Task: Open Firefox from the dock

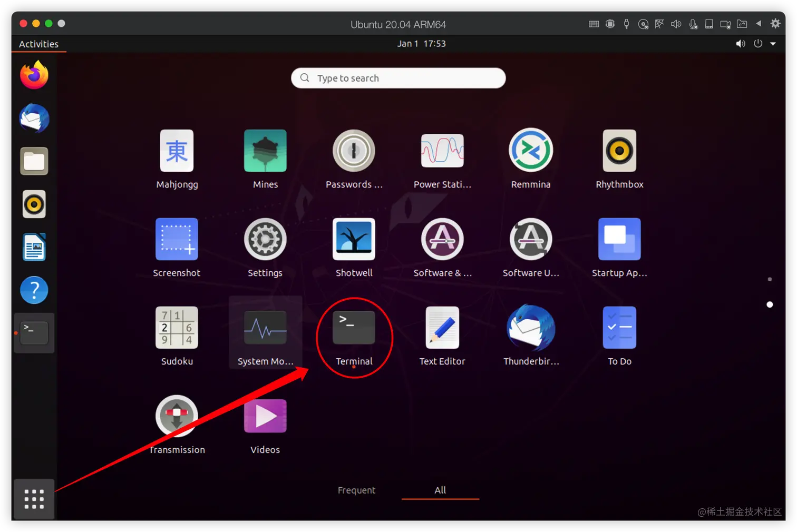Action: [x=34, y=75]
